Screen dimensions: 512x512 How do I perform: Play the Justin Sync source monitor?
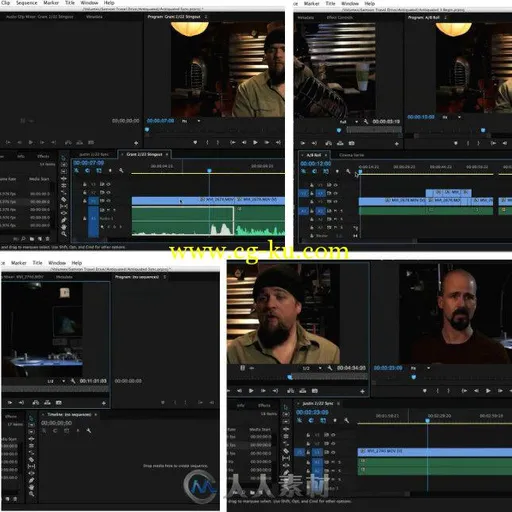(x=251, y=391)
